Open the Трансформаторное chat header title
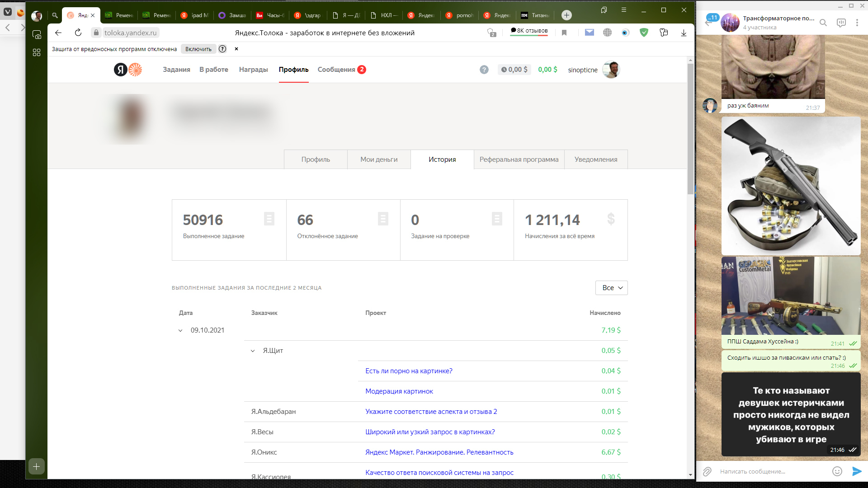 click(778, 19)
